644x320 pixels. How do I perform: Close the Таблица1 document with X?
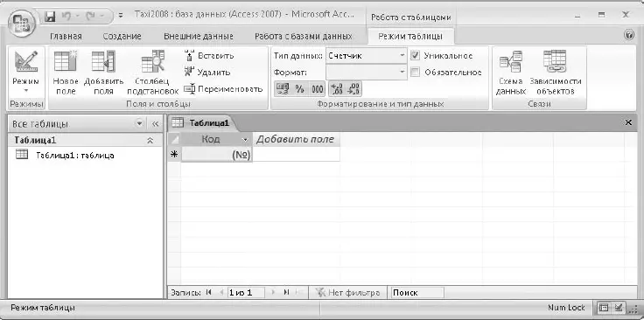[628, 122]
